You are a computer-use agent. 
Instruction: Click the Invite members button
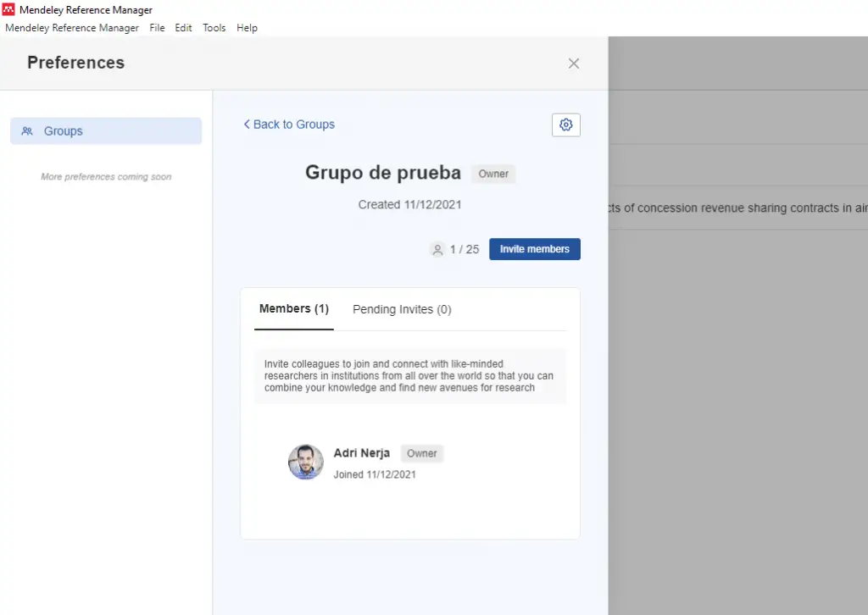535,249
